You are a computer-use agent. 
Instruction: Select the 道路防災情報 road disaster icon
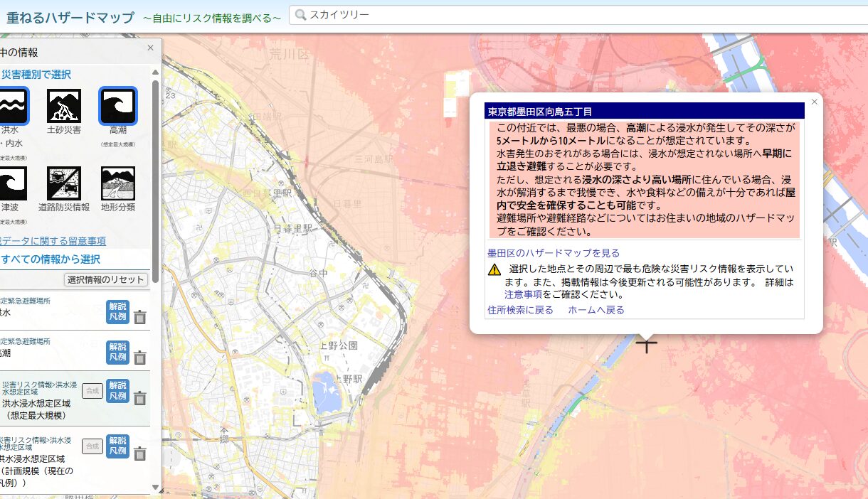64,183
